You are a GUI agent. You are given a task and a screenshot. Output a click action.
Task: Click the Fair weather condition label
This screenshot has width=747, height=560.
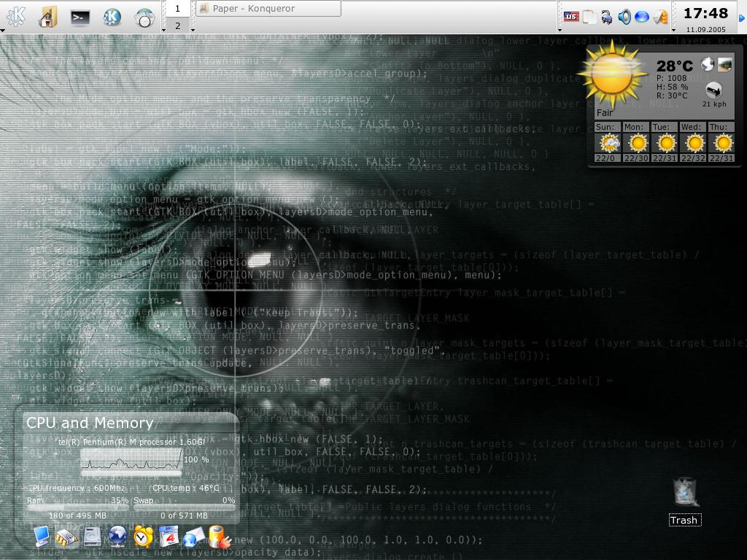(x=605, y=113)
